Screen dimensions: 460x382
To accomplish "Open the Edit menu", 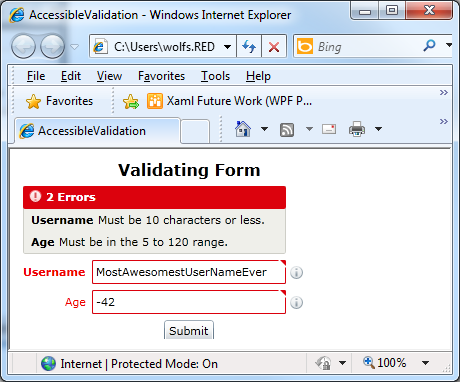I will pyautogui.click(x=71, y=76).
